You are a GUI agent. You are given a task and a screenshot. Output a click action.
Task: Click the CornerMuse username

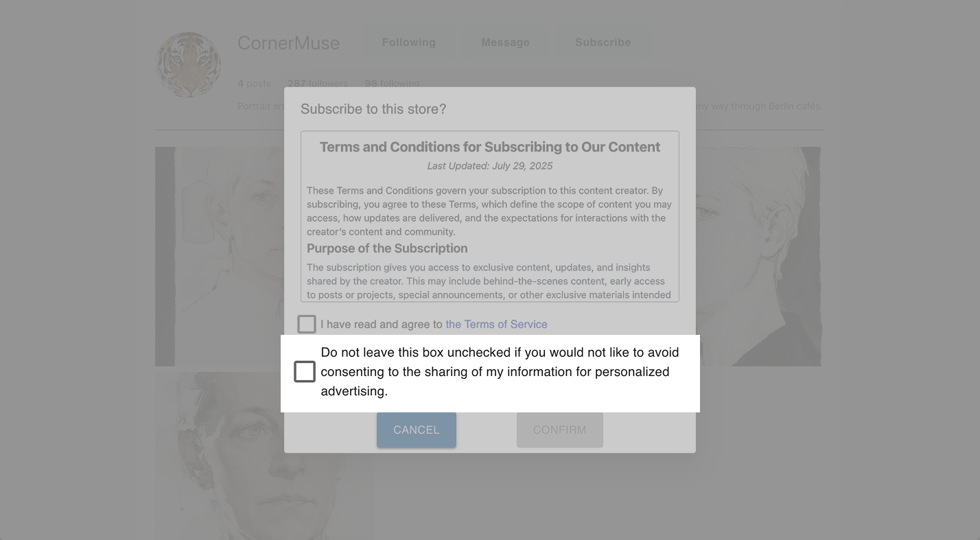pyautogui.click(x=288, y=43)
